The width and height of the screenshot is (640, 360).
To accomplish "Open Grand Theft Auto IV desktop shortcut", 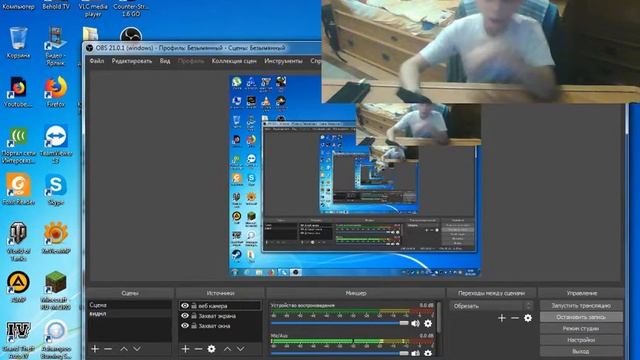I will point(18,340).
